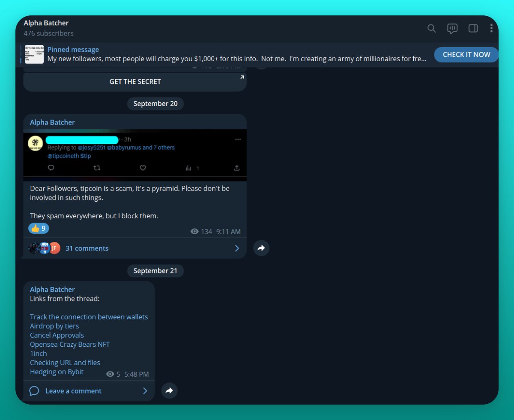Click GET THE SECRET
514x420 pixels.
tap(135, 81)
